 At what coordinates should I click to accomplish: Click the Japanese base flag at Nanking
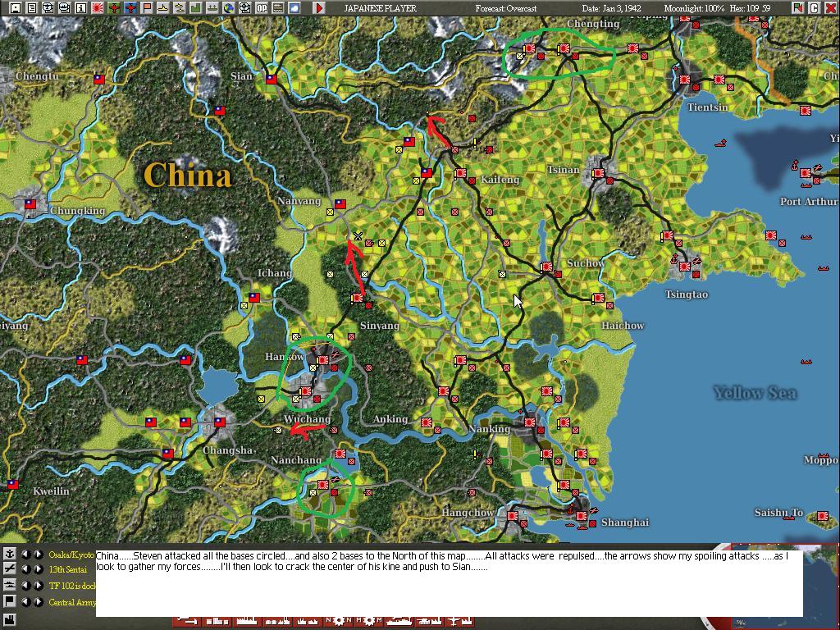tap(529, 422)
